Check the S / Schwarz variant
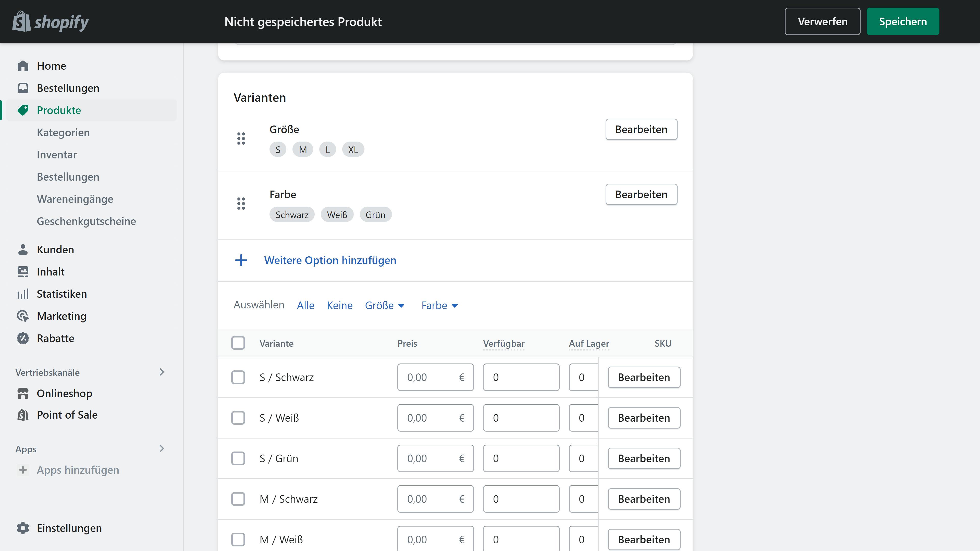Image resolution: width=980 pixels, height=551 pixels. pos(238,377)
